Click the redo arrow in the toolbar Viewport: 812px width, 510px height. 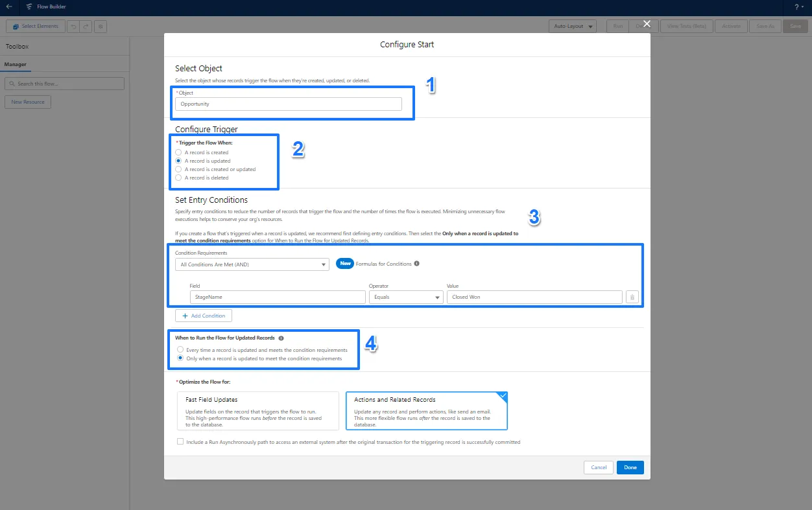[x=84, y=27]
